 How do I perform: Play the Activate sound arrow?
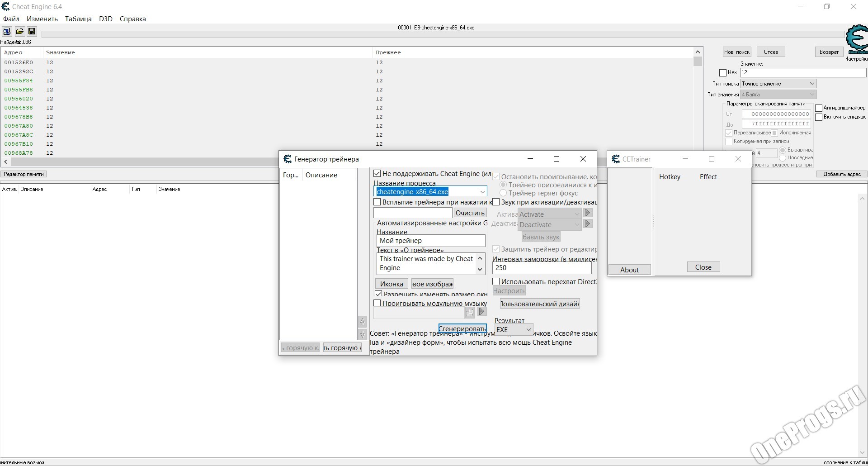[x=587, y=213]
